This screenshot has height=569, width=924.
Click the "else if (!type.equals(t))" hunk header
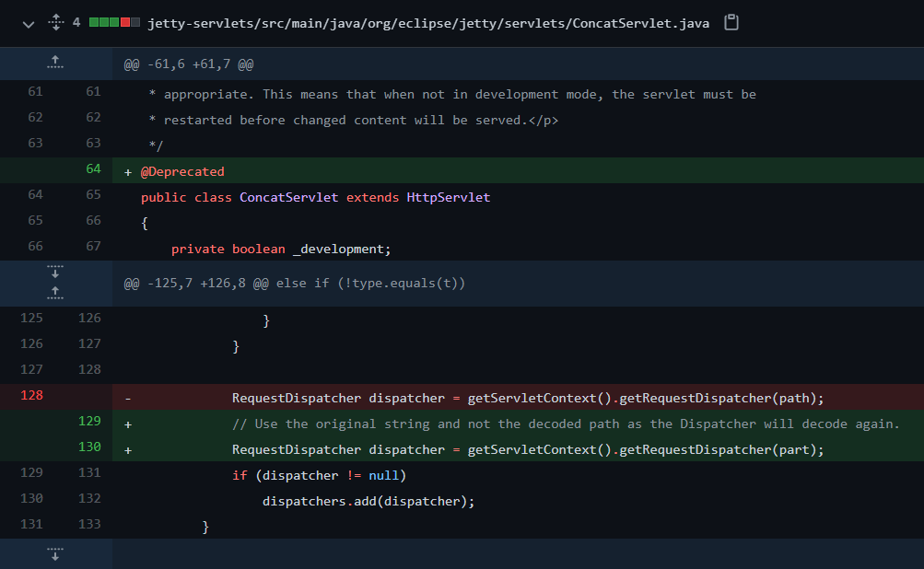[295, 284]
